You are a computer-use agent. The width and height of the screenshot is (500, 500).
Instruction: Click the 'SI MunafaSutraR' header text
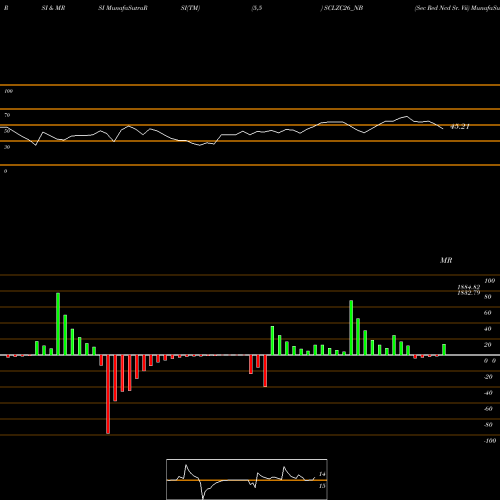(x=123, y=8)
